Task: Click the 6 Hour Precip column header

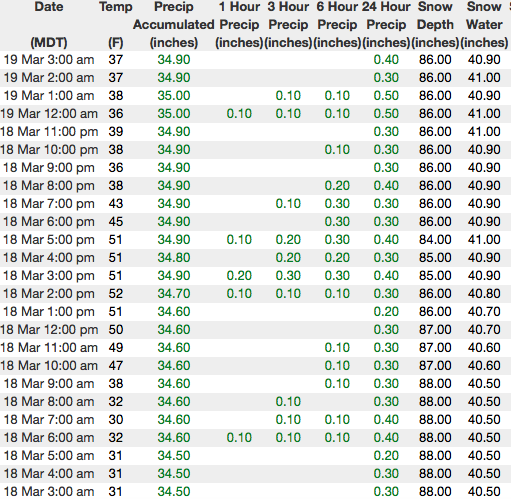Action: pyautogui.click(x=337, y=25)
